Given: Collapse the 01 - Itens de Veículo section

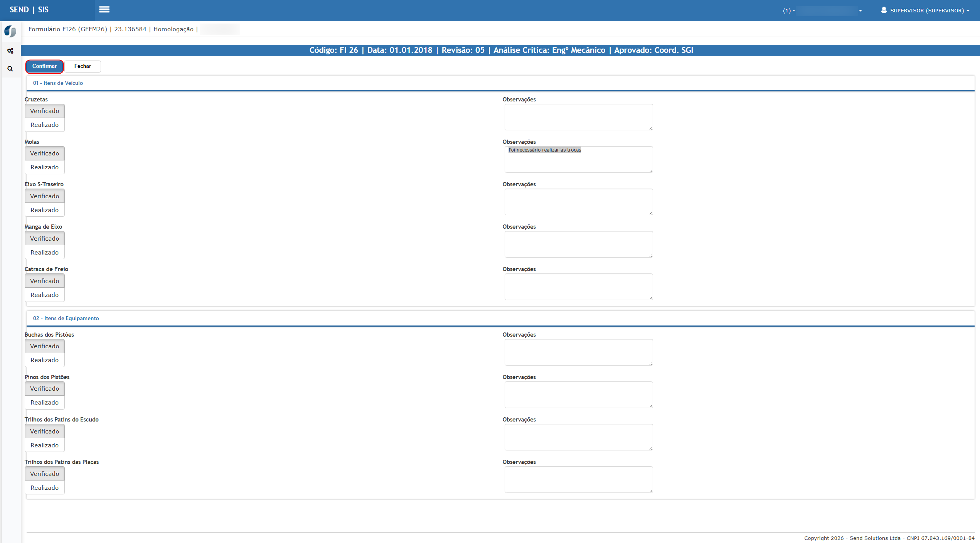Looking at the screenshot, I should click(x=58, y=83).
